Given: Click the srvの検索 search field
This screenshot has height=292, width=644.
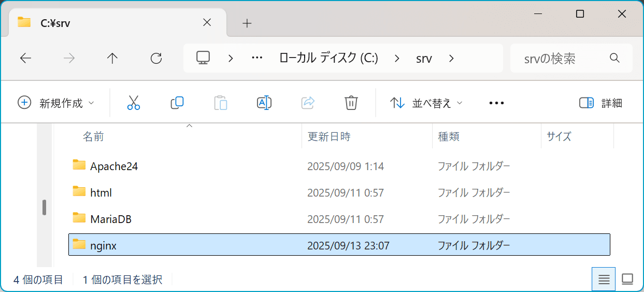Looking at the screenshot, I should tap(560, 58).
